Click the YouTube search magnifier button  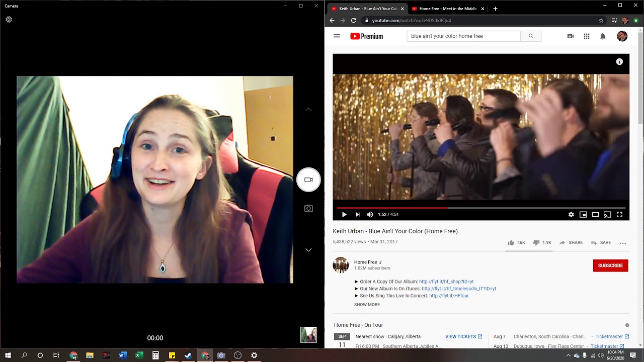(x=531, y=36)
